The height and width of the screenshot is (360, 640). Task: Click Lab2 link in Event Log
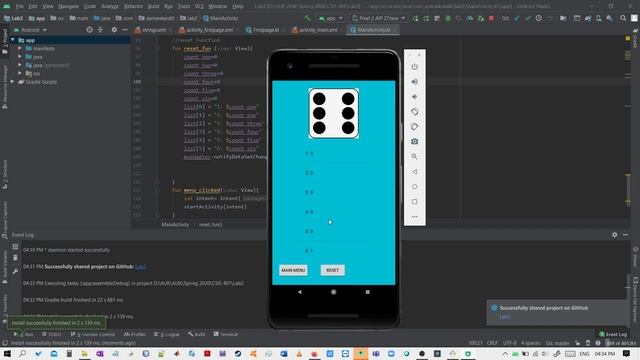point(140,267)
